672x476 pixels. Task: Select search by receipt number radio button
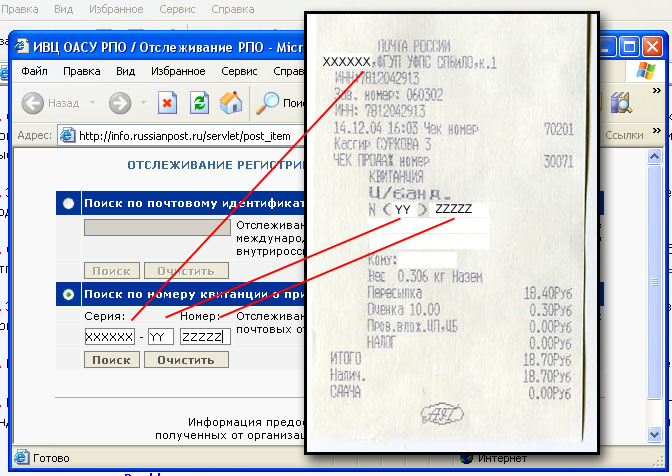pos(68,294)
